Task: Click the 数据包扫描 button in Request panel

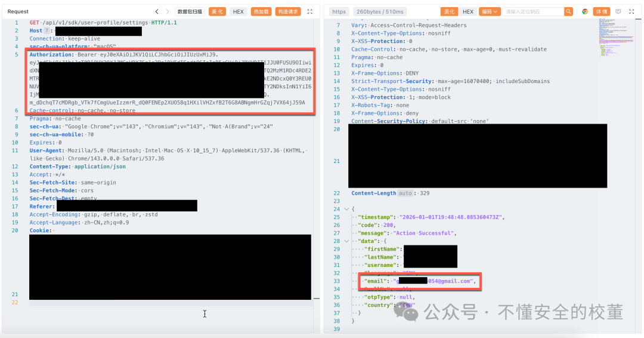Action: tap(190, 11)
